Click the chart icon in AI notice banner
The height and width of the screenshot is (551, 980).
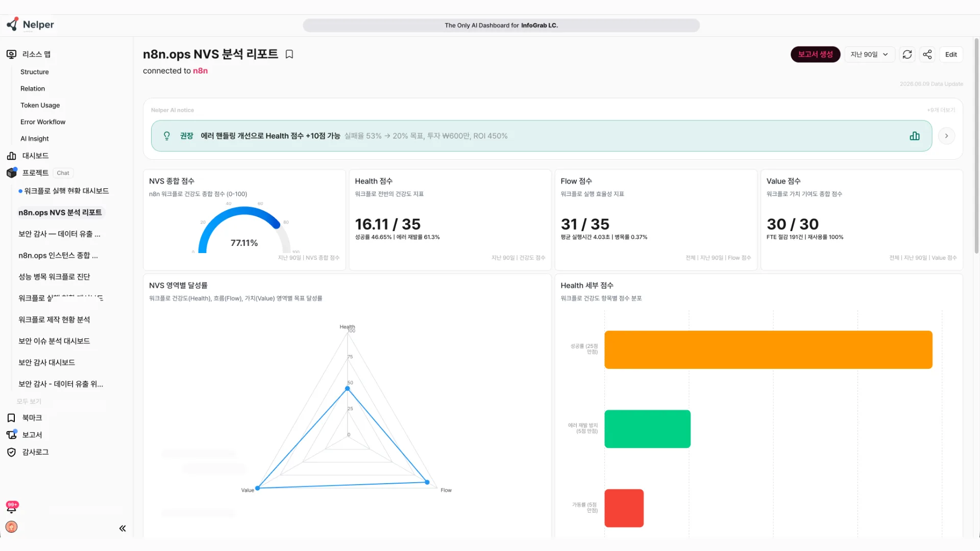(x=915, y=136)
